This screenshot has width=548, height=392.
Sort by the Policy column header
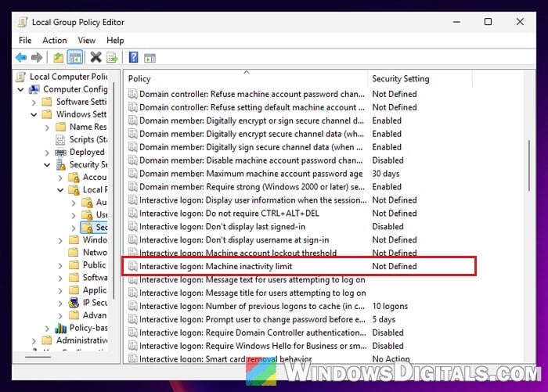tap(246, 79)
